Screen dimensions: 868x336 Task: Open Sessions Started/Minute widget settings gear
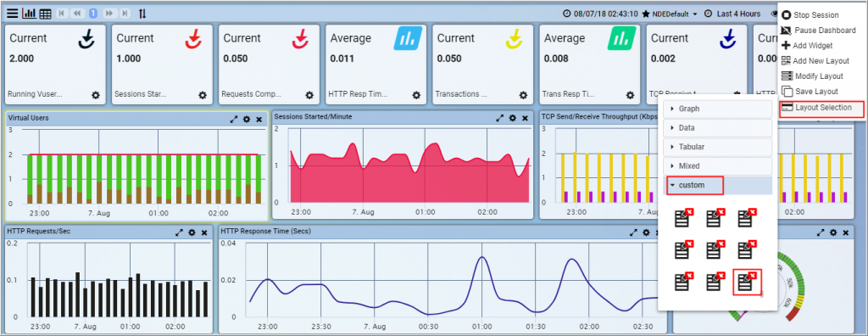513,118
